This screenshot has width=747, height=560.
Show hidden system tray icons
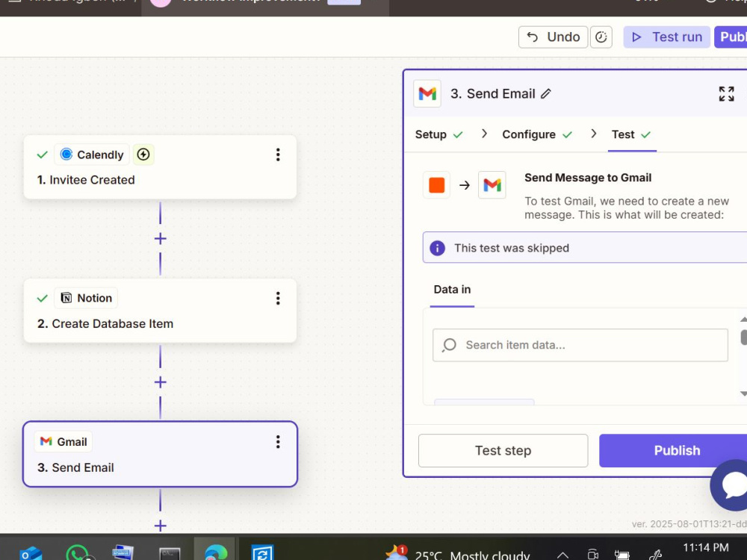point(562,556)
